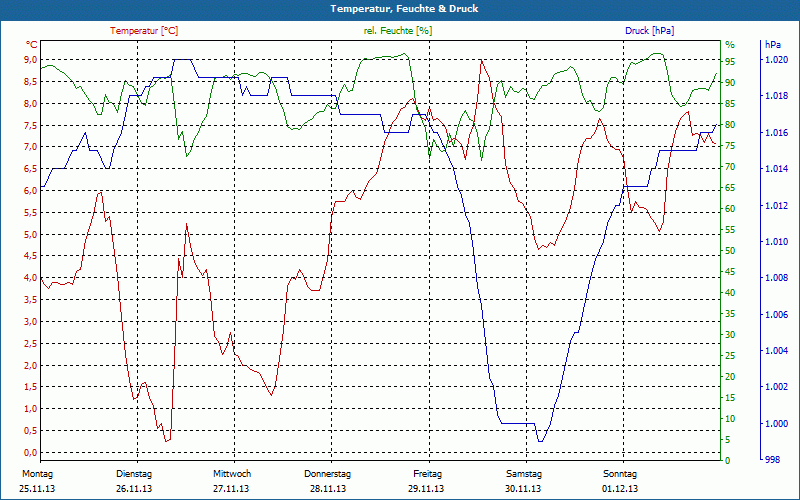
Task: Click temperature axis value "0,0"
Action: [31, 453]
